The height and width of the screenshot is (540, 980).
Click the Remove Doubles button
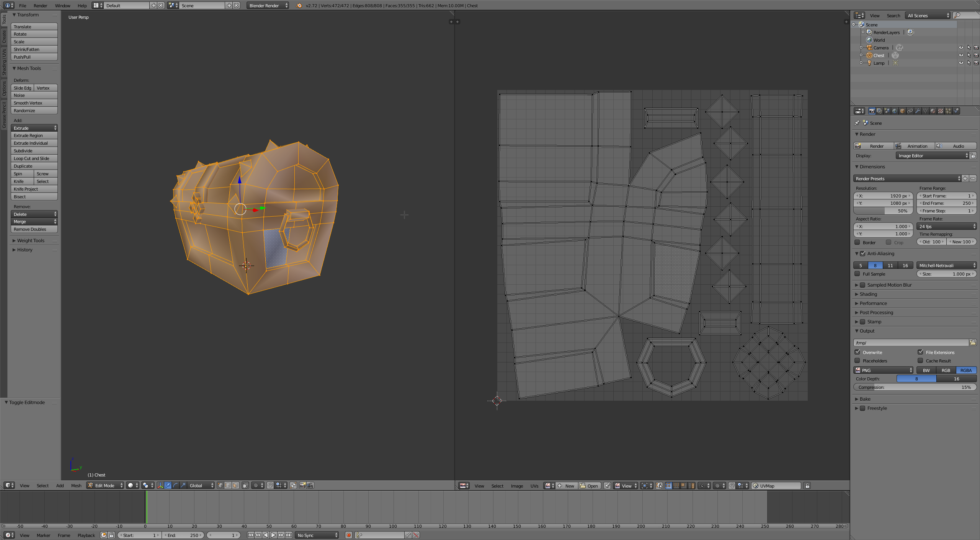(34, 229)
